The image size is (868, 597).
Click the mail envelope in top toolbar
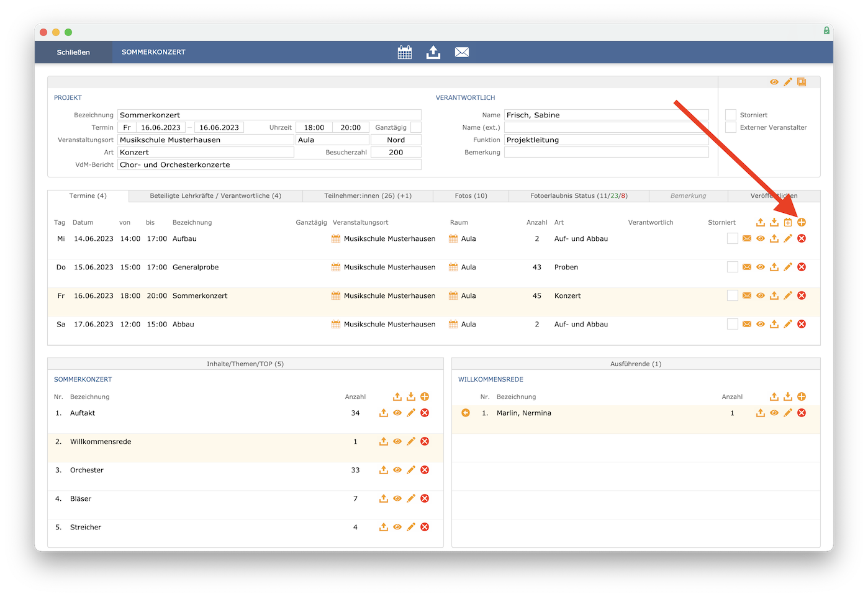[x=462, y=52]
